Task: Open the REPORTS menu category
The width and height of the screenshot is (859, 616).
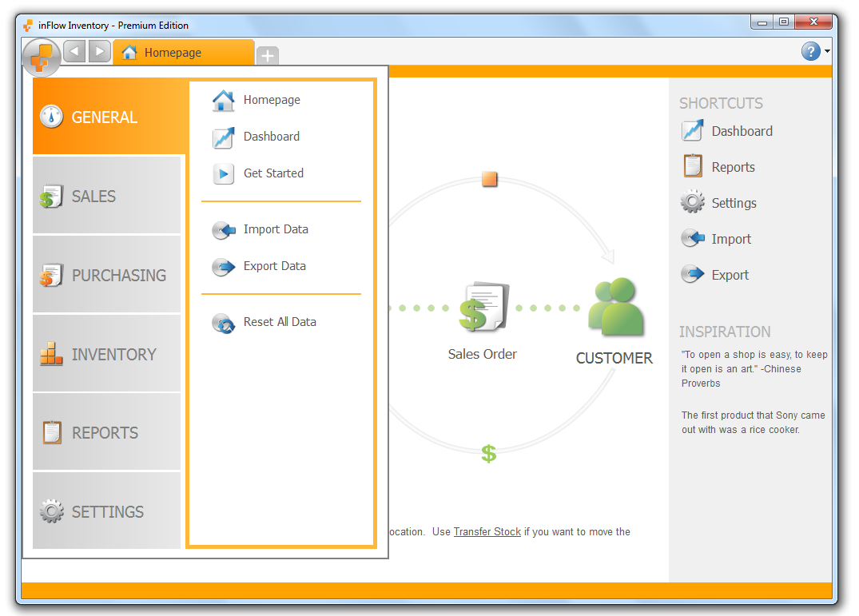Action: (107, 432)
